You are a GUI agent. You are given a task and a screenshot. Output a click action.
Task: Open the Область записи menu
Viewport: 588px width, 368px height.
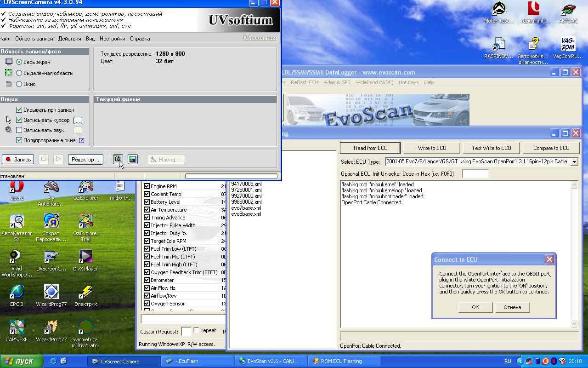tap(34, 39)
